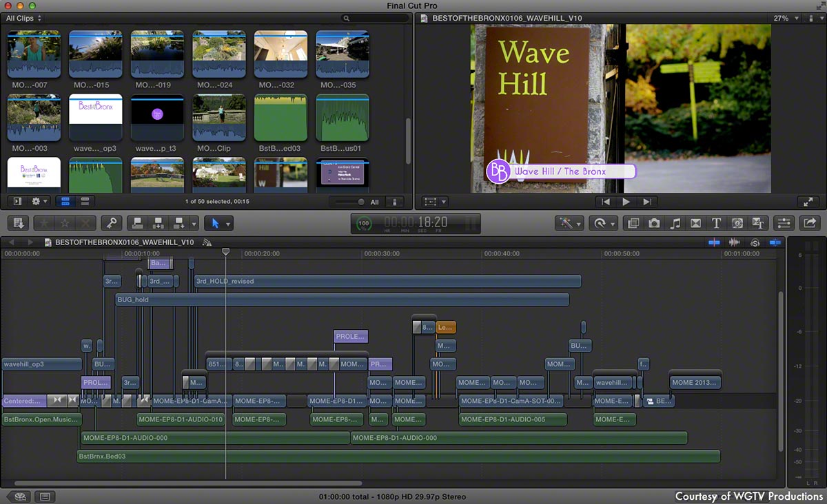
Task: Open the Retime speed menu
Action: 603,223
